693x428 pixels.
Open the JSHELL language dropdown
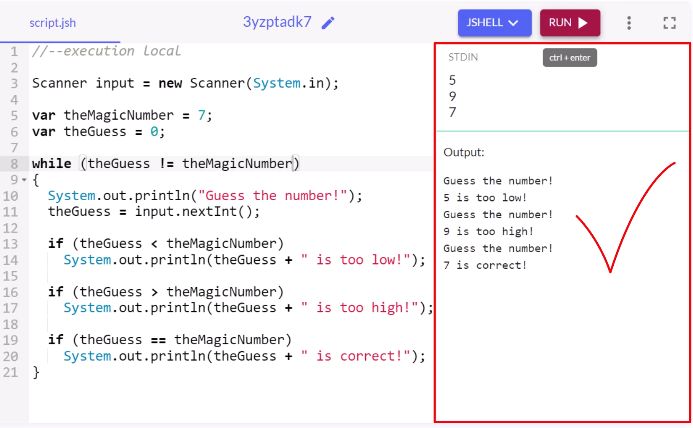(494, 22)
